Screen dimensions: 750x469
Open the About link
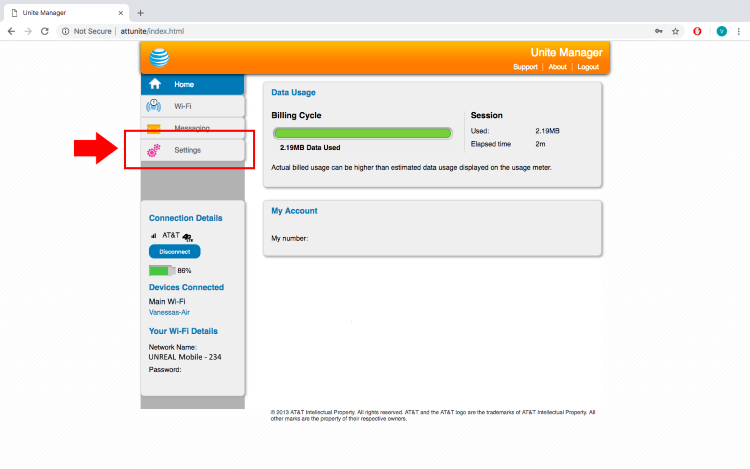pos(557,67)
